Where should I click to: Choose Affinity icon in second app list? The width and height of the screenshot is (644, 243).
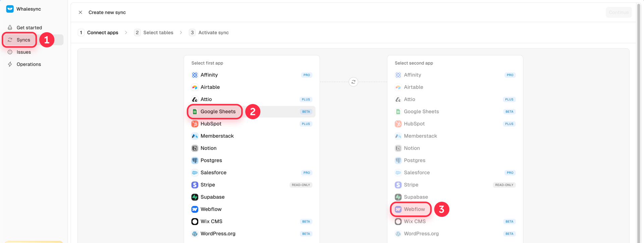pyautogui.click(x=398, y=75)
